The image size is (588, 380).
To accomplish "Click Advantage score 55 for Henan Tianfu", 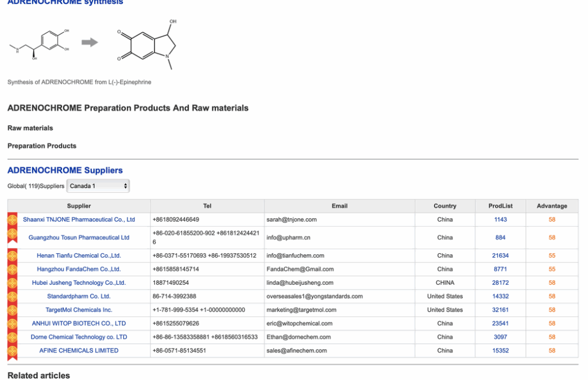I will (x=552, y=255).
